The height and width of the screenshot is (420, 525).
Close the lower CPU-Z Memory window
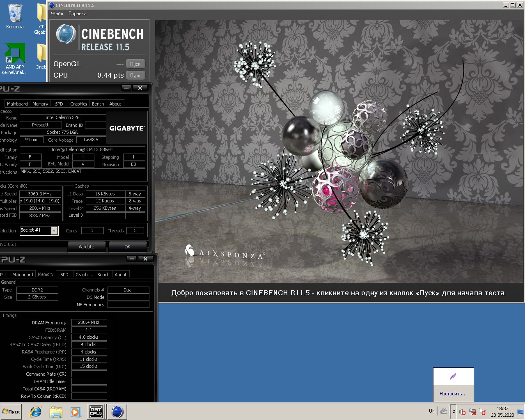tap(145, 259)
